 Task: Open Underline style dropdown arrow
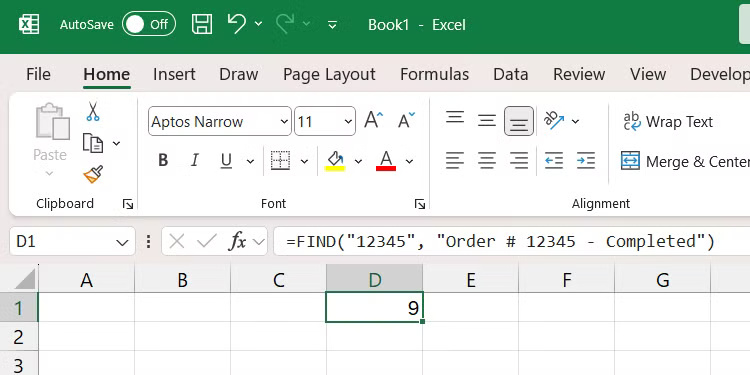pos(250,161)
